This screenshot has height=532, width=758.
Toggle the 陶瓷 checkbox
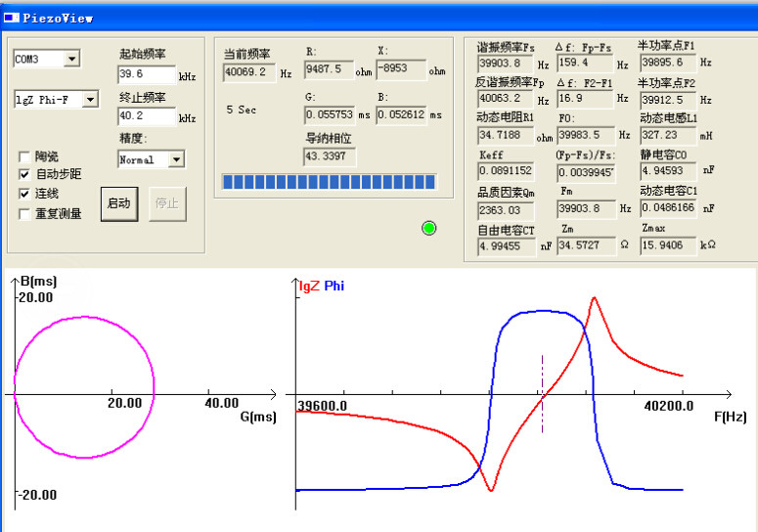pos(23,157)
